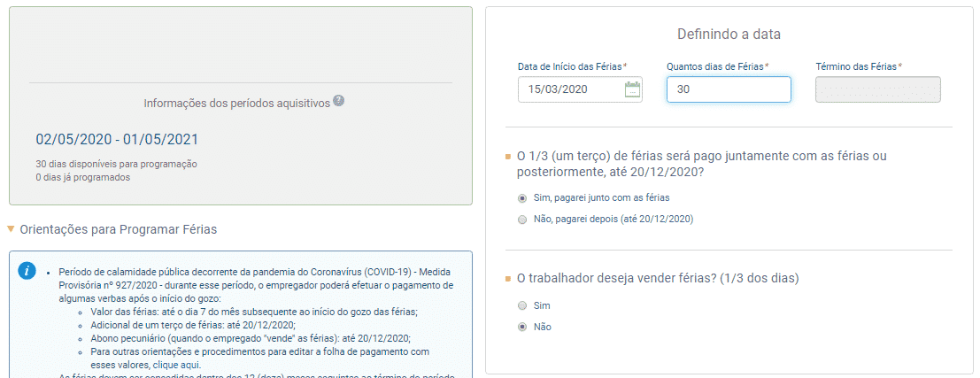980x378 pixels.
Task: Select 'Não' for vender férias
Action: [x=522, y=327]
